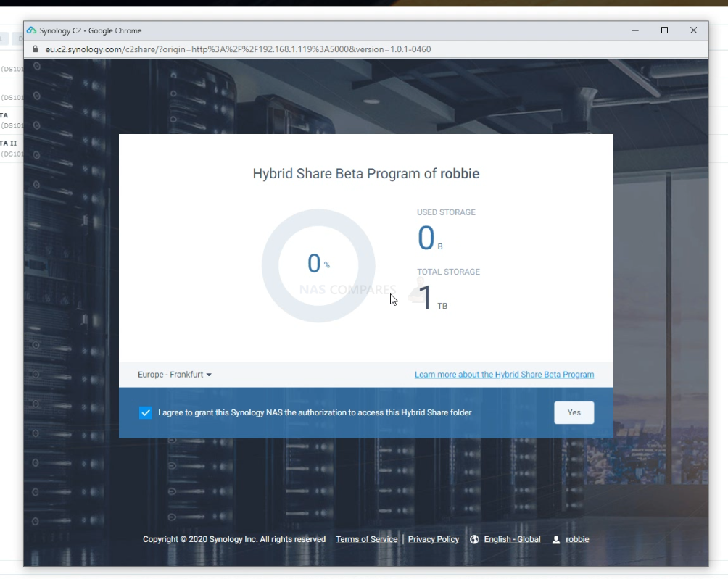728x579 pixels.
Task: Click the TOTAL STORAGE label
Action: 449,272
